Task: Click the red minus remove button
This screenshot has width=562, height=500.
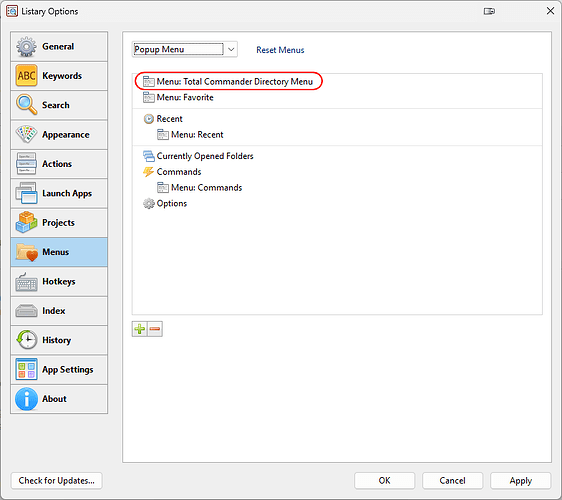Action: (155, 329)
